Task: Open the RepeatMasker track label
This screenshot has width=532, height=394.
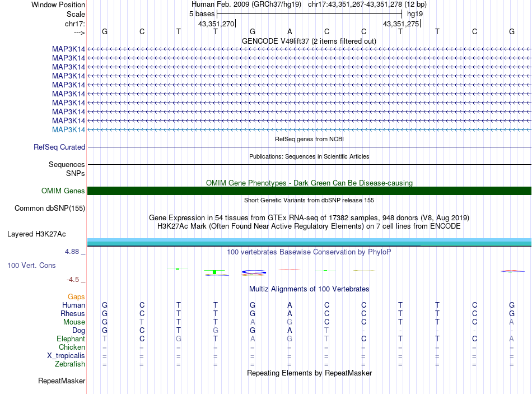Action: (62, 381)
